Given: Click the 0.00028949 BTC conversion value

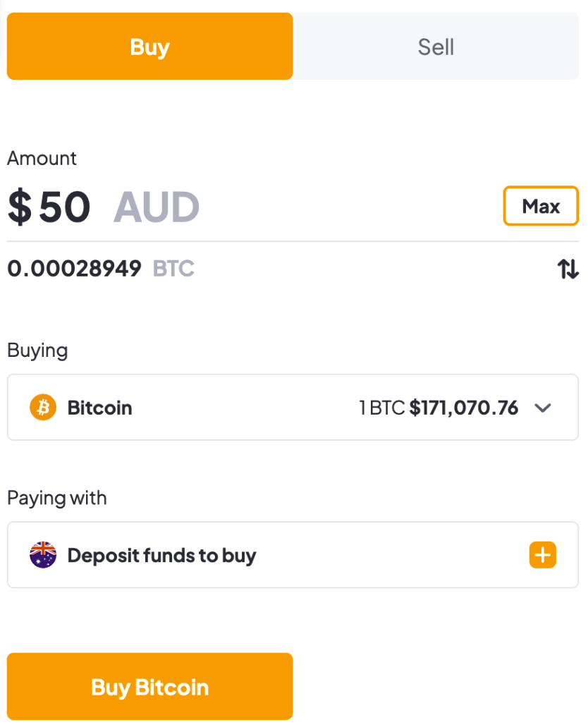Looking at the screenshot, I should [74, 269].
